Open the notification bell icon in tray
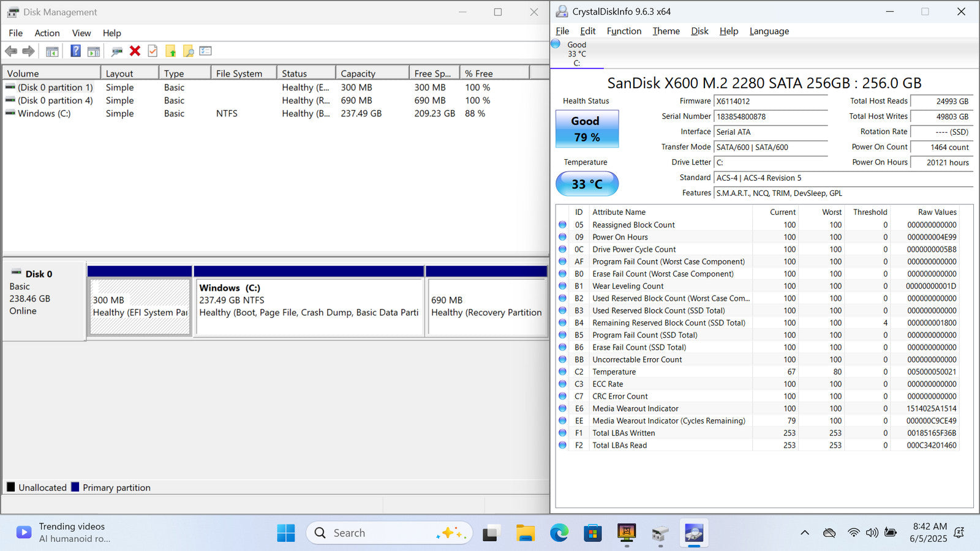 click(959, 533)
